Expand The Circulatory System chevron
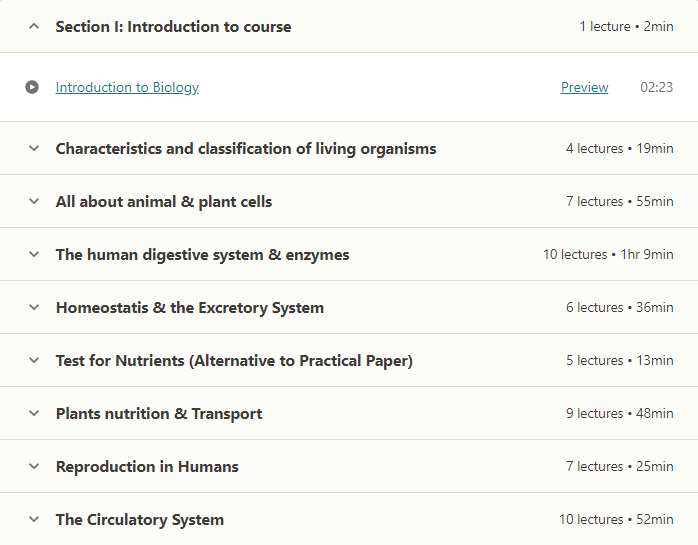 (x=34, y=519)
